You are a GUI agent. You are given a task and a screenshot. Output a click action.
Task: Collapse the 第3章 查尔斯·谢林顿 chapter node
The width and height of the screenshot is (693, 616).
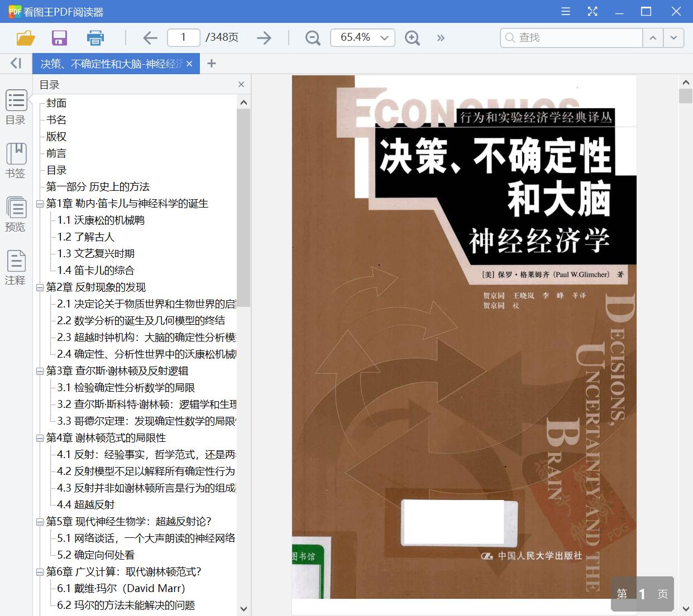tap(40, 371)
